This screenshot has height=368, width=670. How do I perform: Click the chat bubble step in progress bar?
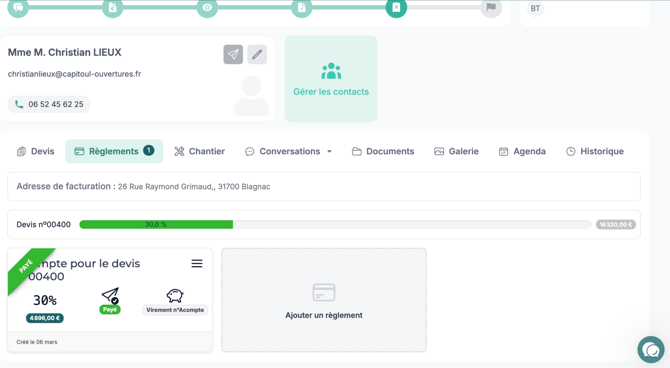[x=18, y=7]
